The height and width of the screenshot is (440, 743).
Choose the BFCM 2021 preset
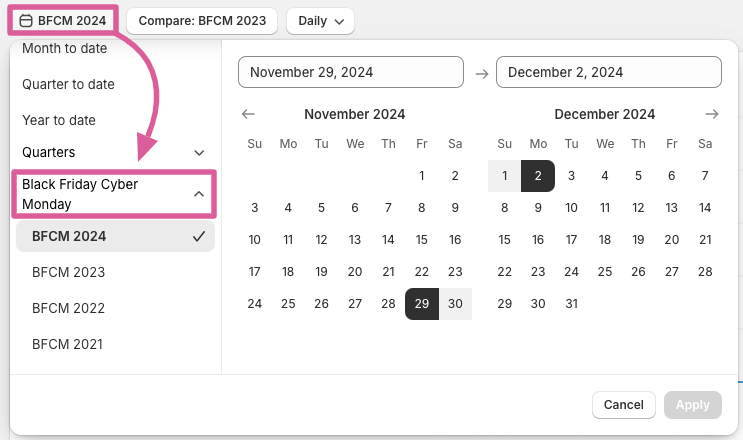(x=68, y=344)
